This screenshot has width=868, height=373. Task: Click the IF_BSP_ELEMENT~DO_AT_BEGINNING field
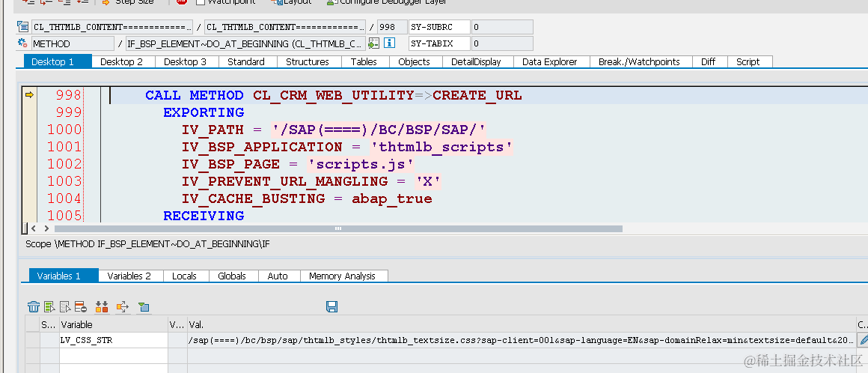pos(245,43)
